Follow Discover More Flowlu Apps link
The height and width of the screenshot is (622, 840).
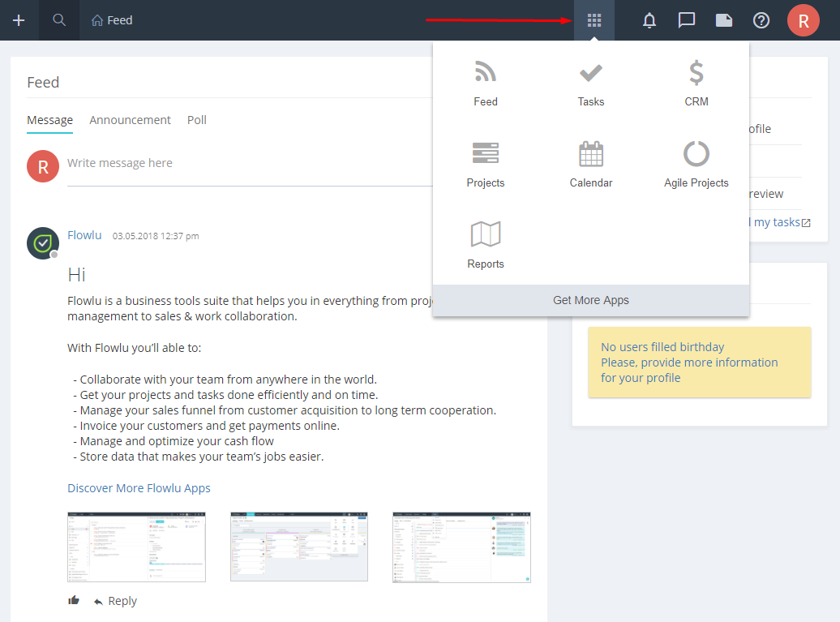point(139,488)
